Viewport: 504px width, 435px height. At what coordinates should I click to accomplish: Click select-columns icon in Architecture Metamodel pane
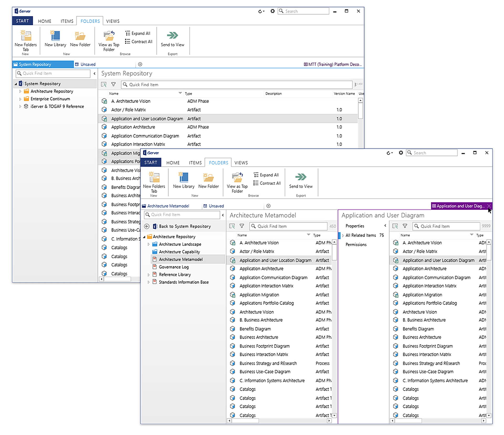232,226
